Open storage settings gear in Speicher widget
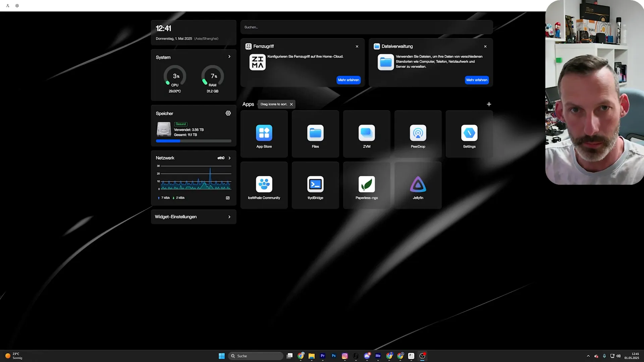The height and width of the screenshot is (362, 644). coord(228,113)
